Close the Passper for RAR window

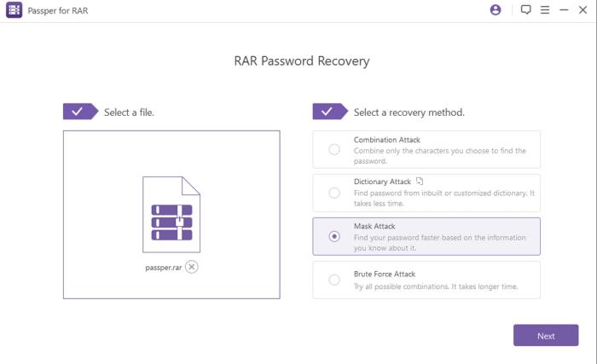pos(583,10)
